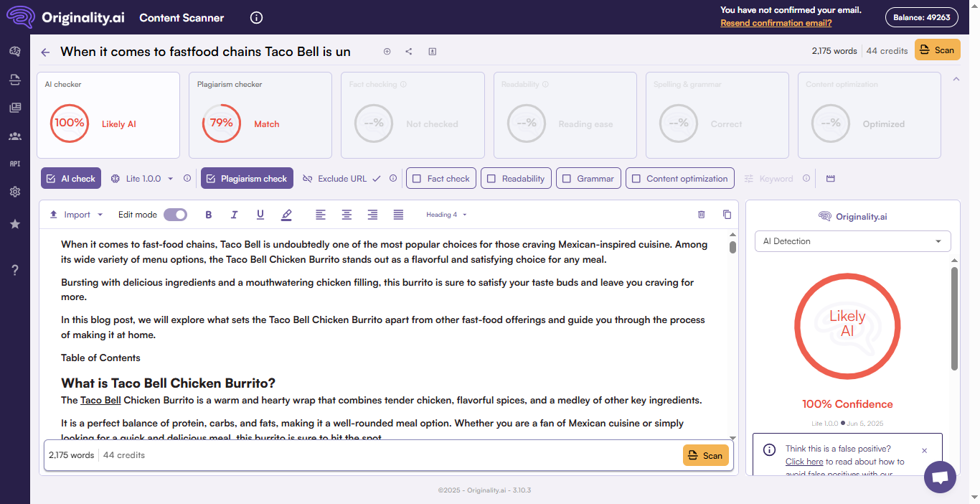Click Resend confirmation email link
Viewport: 980px width, 504px height.
point(776,23)
